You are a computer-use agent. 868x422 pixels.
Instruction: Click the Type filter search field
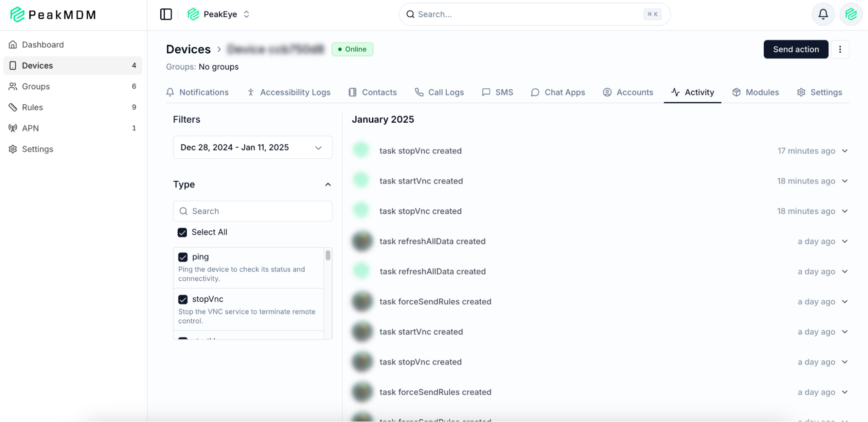click(253, 211)
